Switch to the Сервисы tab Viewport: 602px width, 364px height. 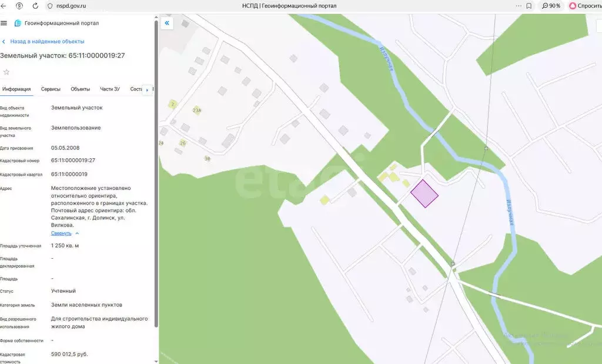[51, 89]
